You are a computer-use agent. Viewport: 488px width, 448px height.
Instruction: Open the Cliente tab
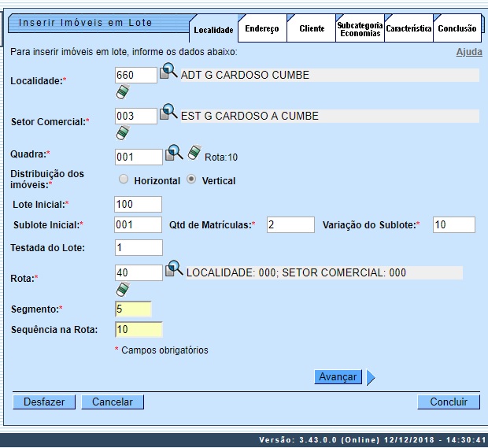(311, 29)
